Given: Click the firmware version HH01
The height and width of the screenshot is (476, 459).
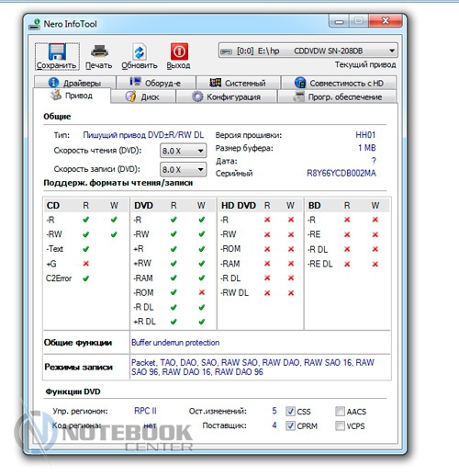Looking at the screenshot, I should coord(365,135).
